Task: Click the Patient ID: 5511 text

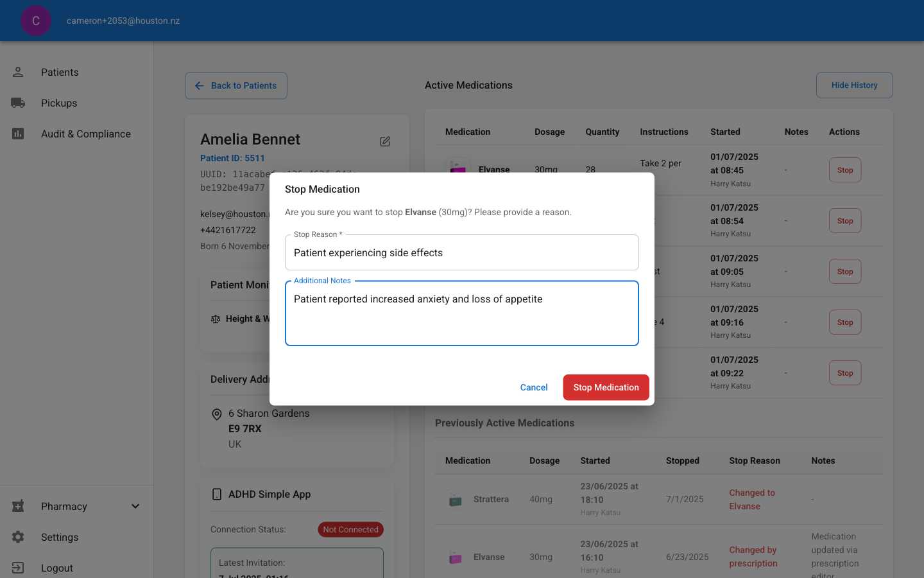Action: point(232,158)
